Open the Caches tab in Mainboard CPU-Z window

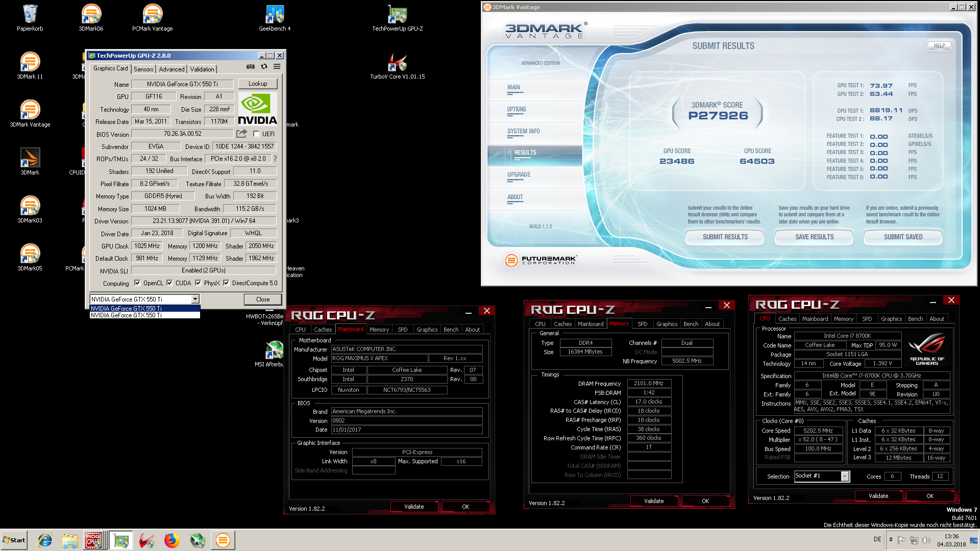point(323,330)
